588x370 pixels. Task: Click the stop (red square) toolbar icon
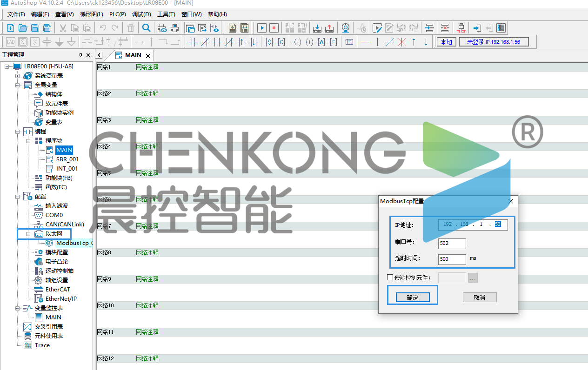pyautogui.click(x=274, y=28)
